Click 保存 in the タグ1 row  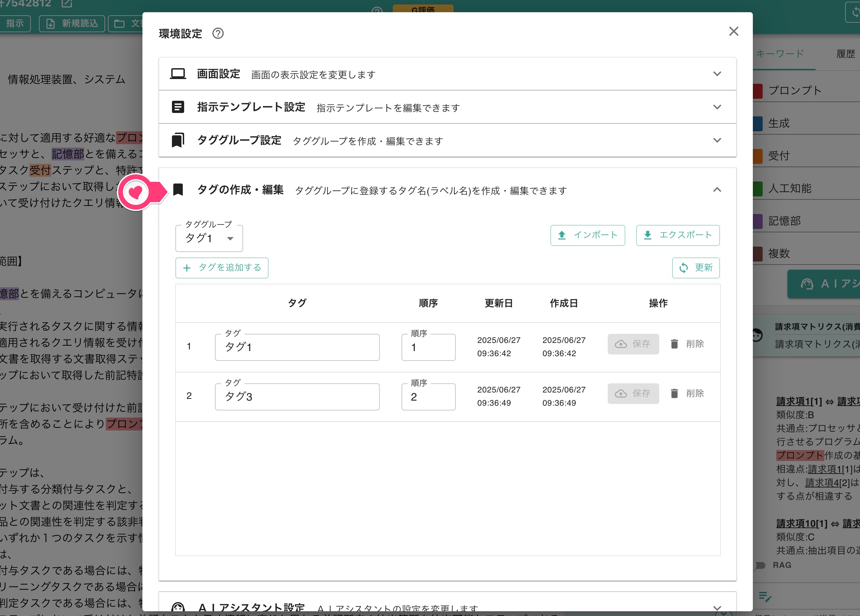coord(633,344)
